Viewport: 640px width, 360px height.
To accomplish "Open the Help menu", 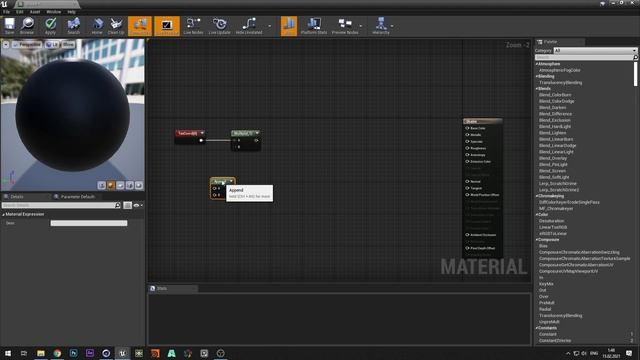I will click(x=71, y=12).
